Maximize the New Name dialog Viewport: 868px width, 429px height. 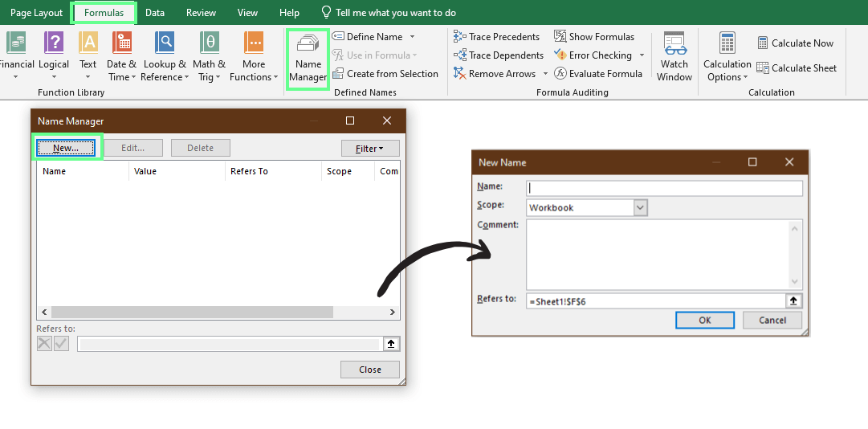tap(752, 162)
